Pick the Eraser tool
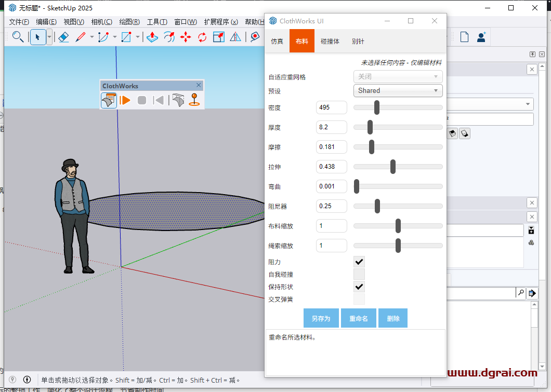The image size is (551, 392). pyautogui.click(x=63, y=37)
